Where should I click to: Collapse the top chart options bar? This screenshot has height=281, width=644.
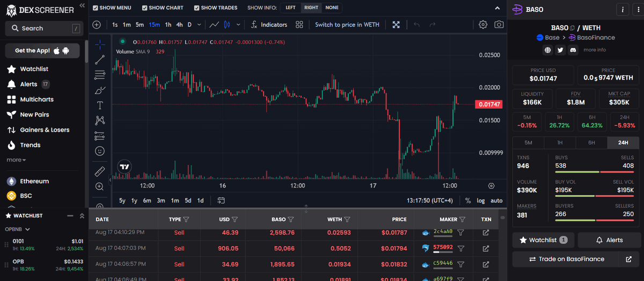496,8
